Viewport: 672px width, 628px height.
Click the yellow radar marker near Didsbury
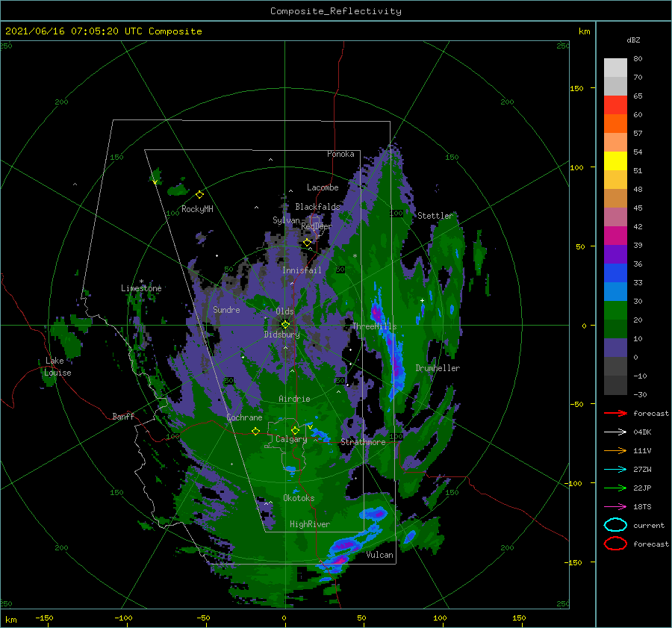pos(285,325)
